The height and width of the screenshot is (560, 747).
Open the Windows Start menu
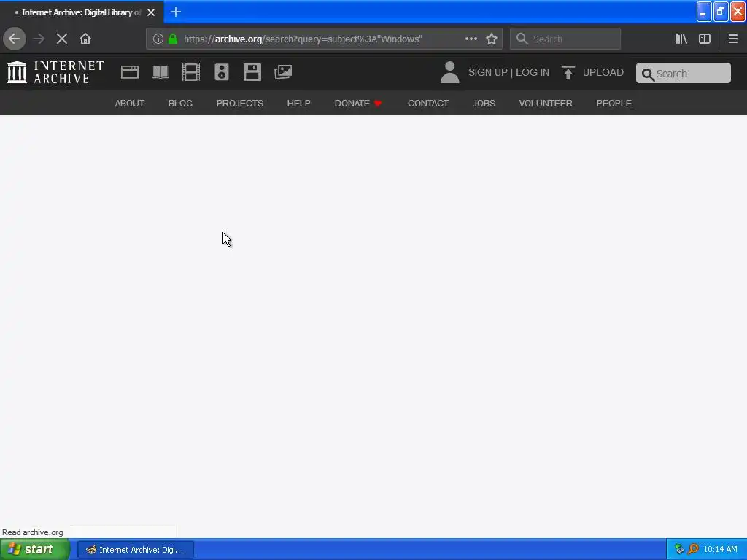[x=35, y=550]
